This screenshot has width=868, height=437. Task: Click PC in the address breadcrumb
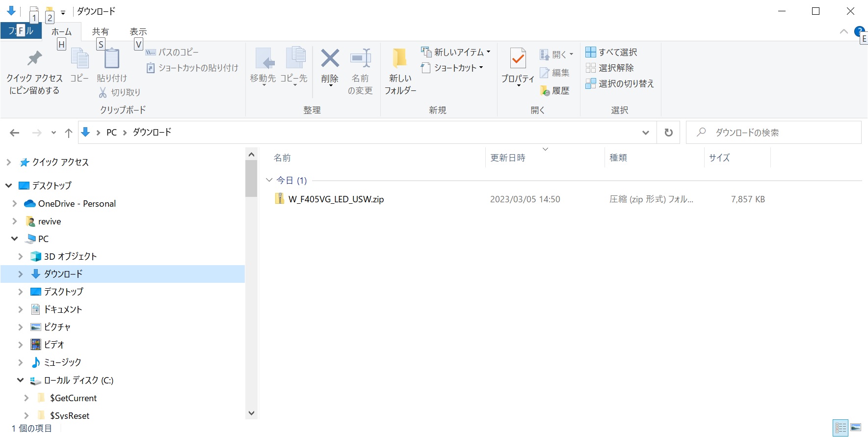pos(111,133)
